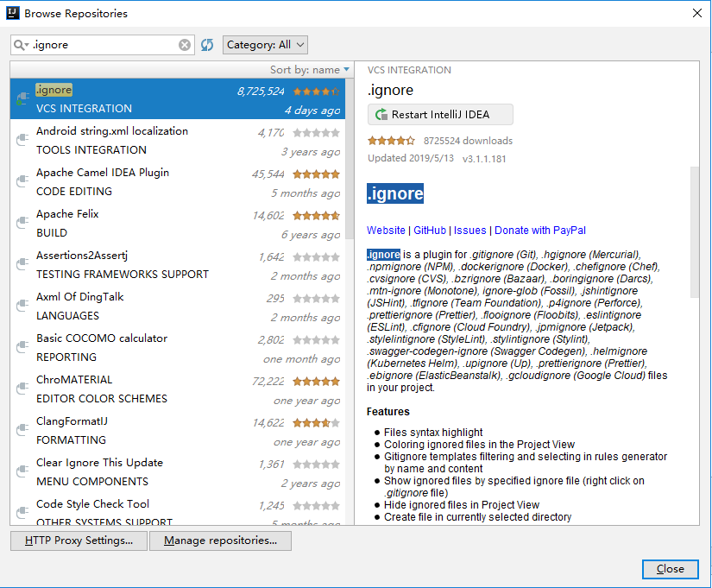Click the version text v3.1.1.181
Screen dimensions: 712x588
point(484,159)
